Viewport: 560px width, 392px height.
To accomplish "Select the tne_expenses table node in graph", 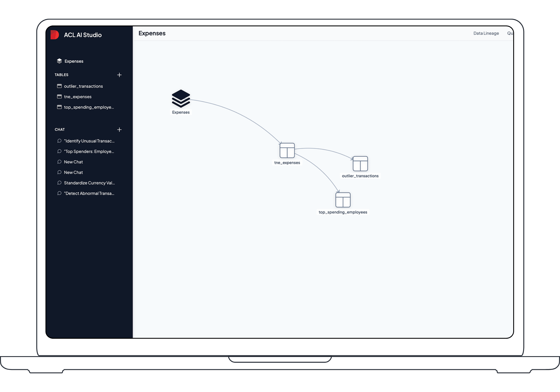I will tap(287, 150).
